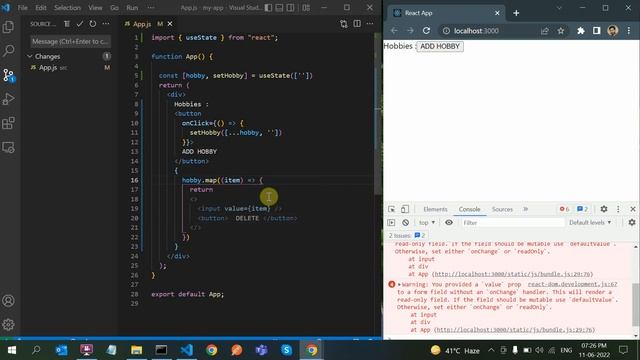Select element inspector in DevTools
640x360 pixels.
coord(391,209)
